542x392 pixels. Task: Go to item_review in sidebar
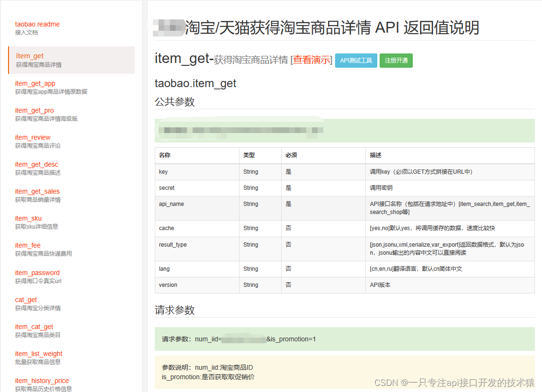(x=33, y=137)
